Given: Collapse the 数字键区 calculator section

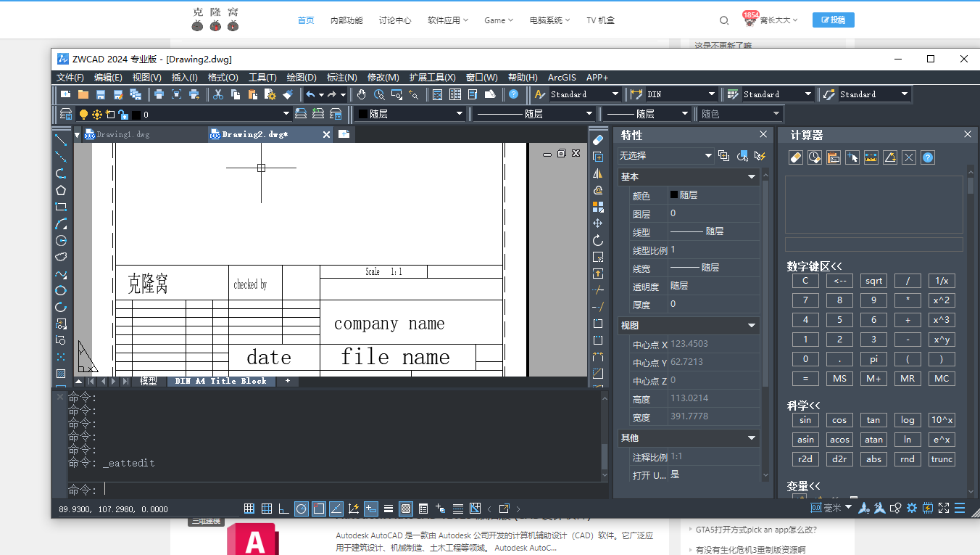Looking at the screenshot, I should (x=814, y=266).
